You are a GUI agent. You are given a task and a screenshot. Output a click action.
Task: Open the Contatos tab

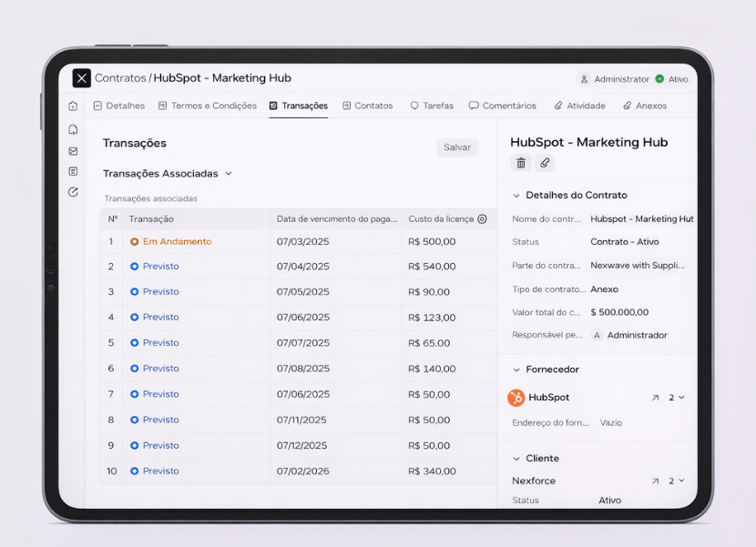[x=368, y=106]
